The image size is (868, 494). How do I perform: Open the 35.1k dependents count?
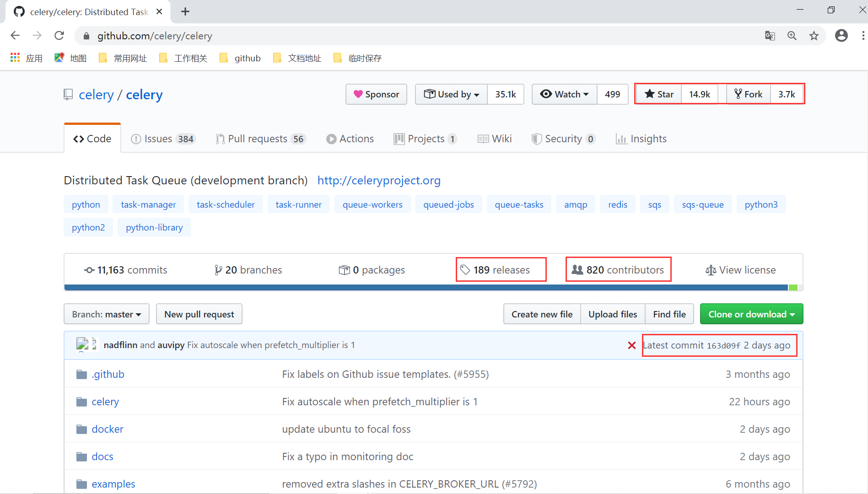[x=506, y=94]
